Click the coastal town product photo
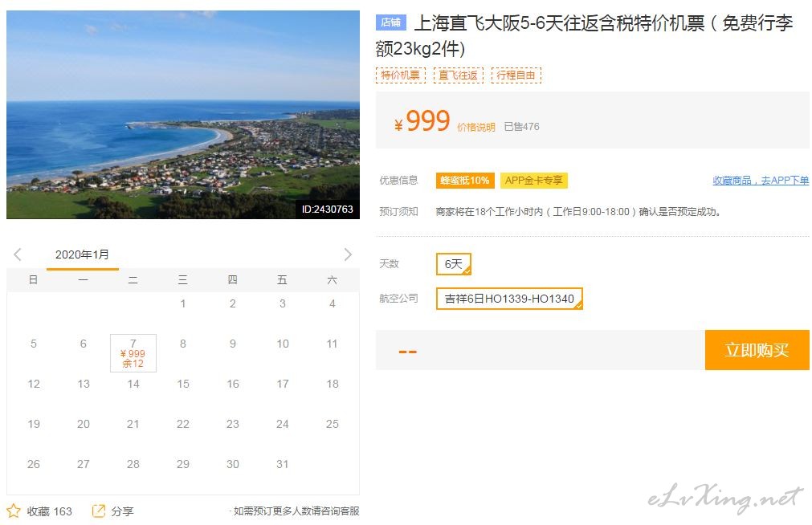The height and width of the screenshot is (525, 812). point(183,115)
